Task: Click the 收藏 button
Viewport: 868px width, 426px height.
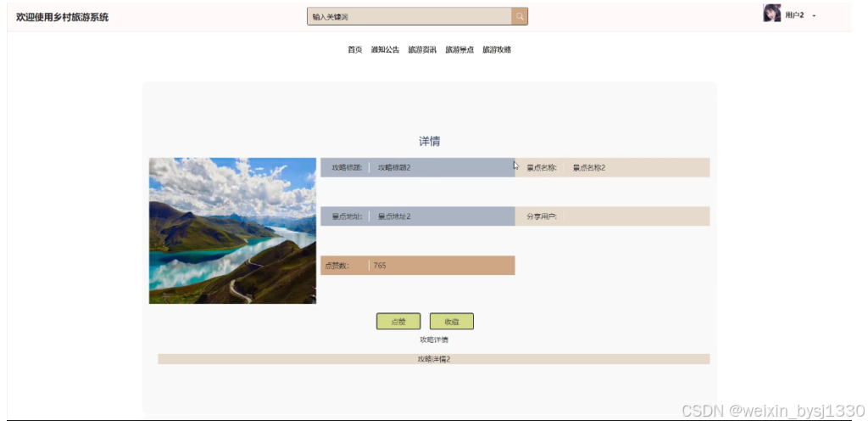Action: pyautogui.click(x=452, y=322)
